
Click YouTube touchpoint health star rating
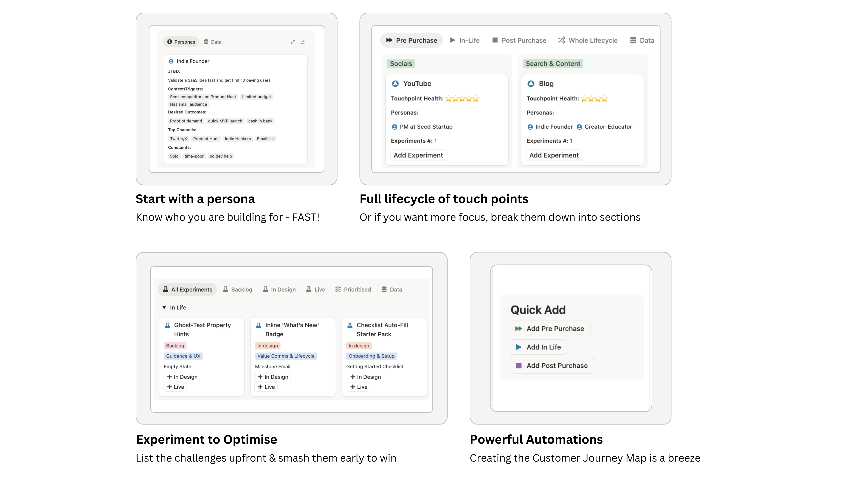tap(462, 99)
